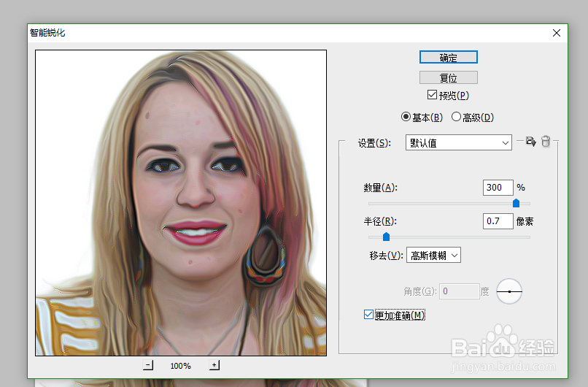Viewport: 588px width, 387px height.
Task: Zoom in preview with plus button
Action: [x=214, y=365]
